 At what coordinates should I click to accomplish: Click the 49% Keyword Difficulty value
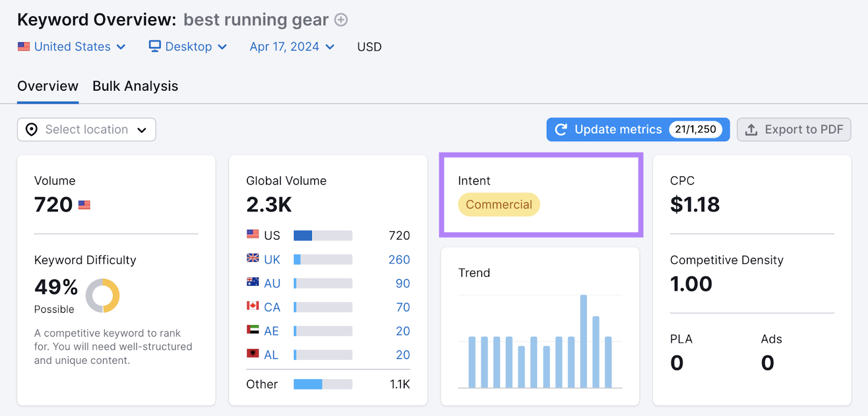(56, 287)
